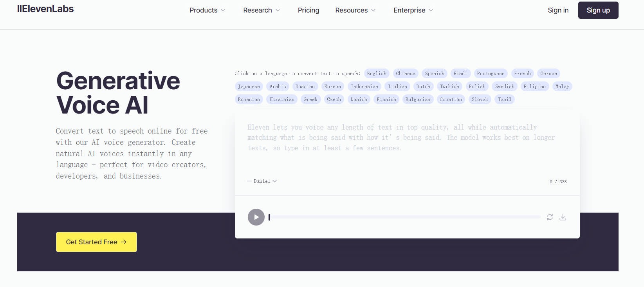Expand the Products menu
This screenshot has width=644, height=287.
coord(207,10)
